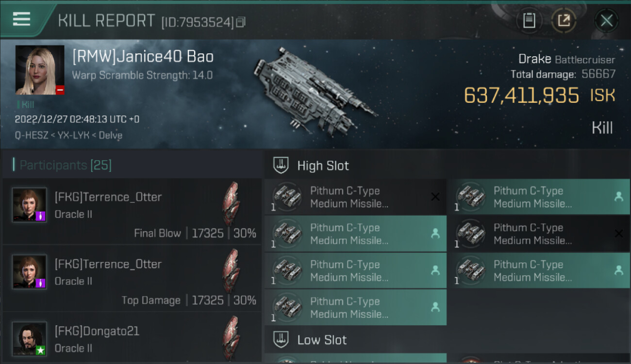Image resolution: width=631 pixels, height=364 pixels.
Task: Click the Q-HESZ location text
Action: (x=28, y=135)
